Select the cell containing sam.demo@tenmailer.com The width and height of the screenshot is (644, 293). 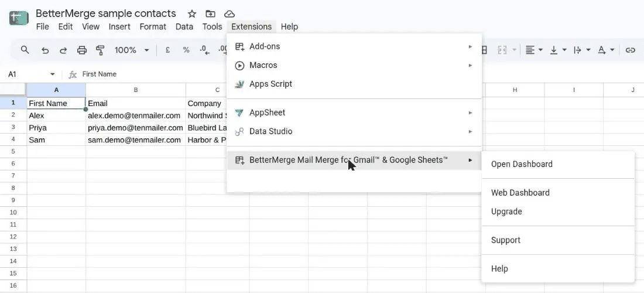[136, 139]
